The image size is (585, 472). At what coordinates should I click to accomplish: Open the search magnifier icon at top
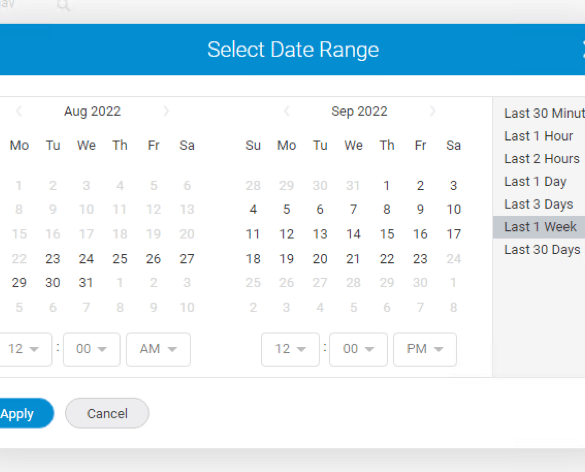point(63,5)
